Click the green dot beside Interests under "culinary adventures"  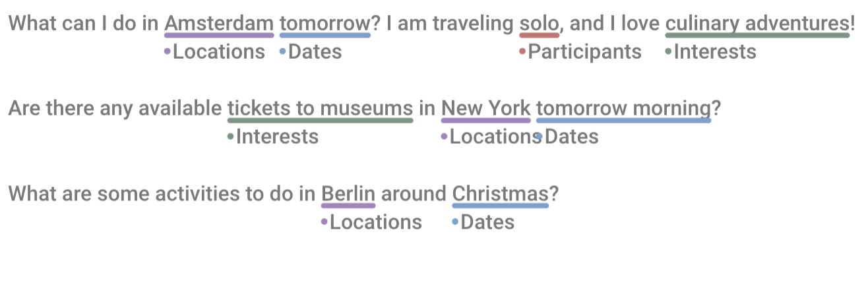[x=668, y=51]
